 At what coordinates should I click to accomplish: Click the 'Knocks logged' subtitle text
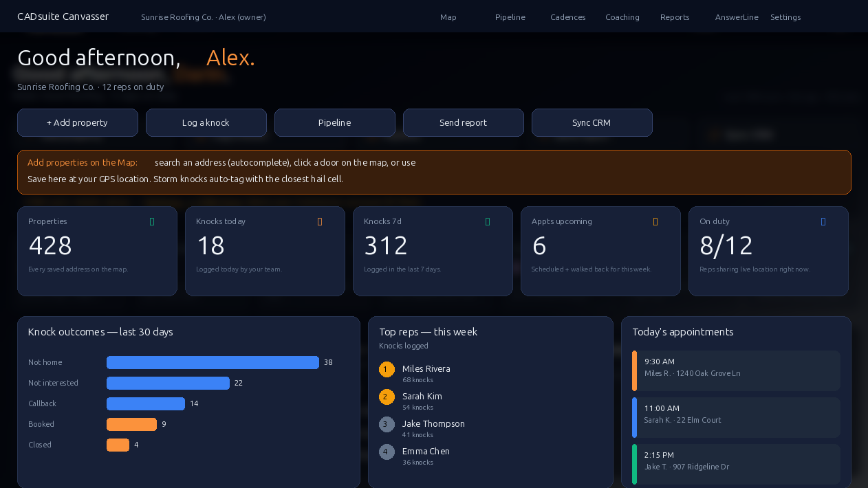coord(404,346)
